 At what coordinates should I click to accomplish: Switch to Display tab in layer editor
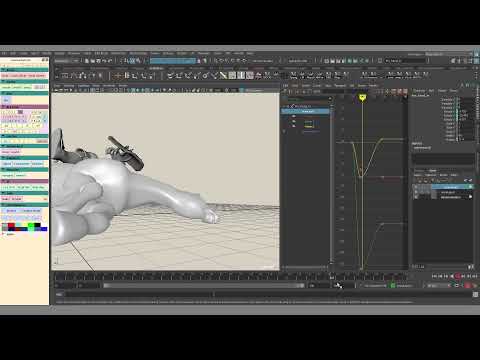click(419, 170)
